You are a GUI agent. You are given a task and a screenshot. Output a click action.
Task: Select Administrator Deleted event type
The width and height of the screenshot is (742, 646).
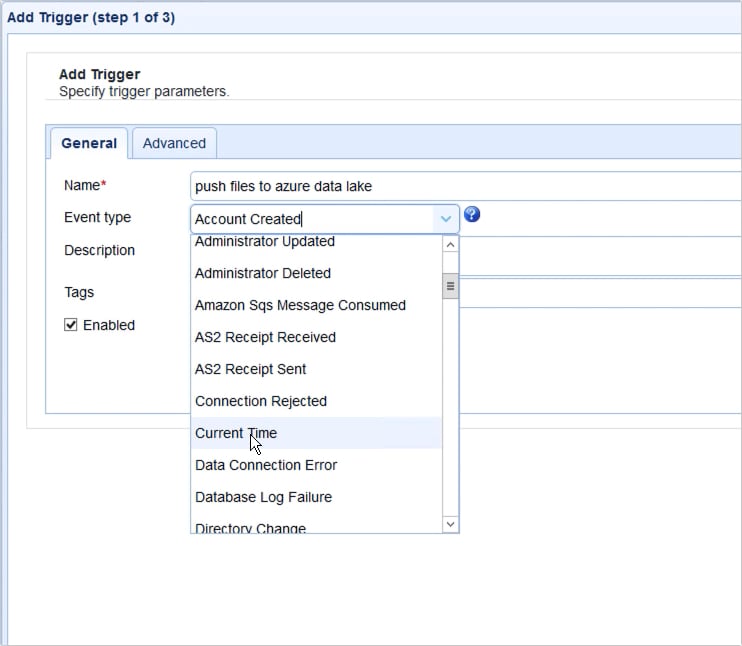(x=263, y=273)
